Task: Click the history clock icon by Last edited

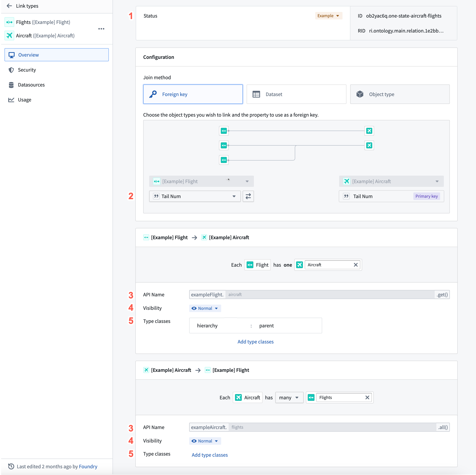Action: 11,466
